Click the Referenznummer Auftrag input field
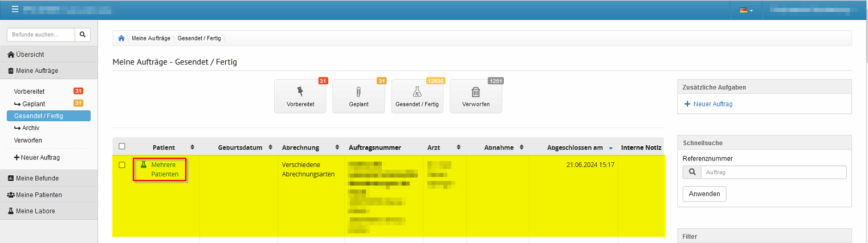 tap(773, 172)
